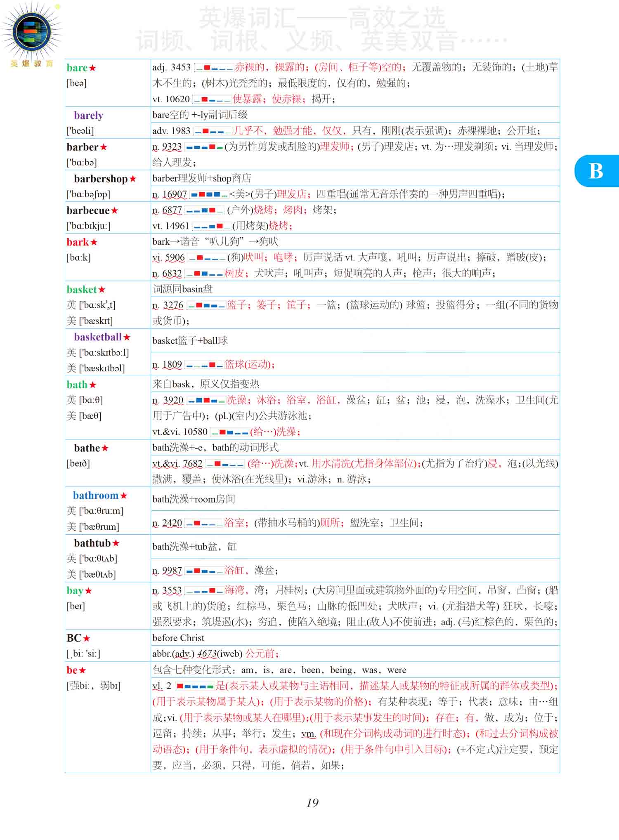Click the red star after barbecue
Viewport: 619px width, 840px height.
tap(114, 211)
